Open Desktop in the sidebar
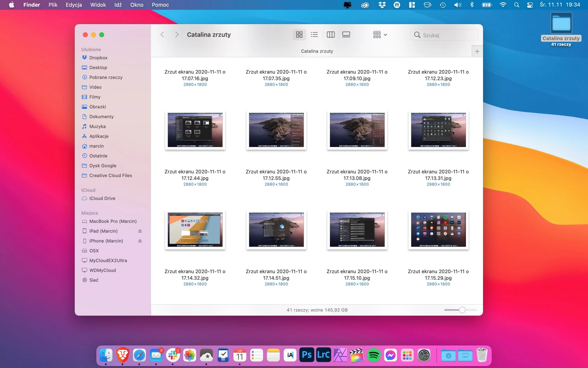The width and height of the screenshot is (588, 368). 98,67
